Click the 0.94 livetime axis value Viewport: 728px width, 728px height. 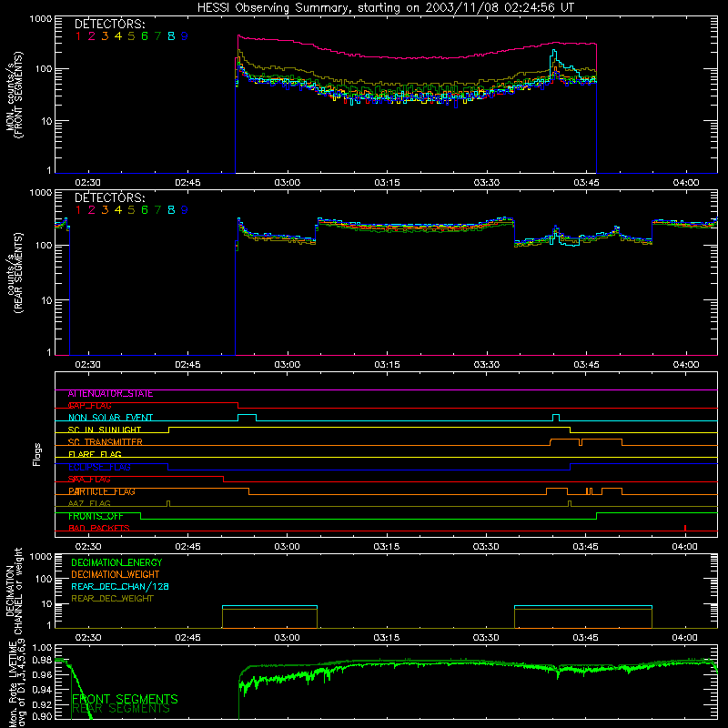(x=42, y=690)
